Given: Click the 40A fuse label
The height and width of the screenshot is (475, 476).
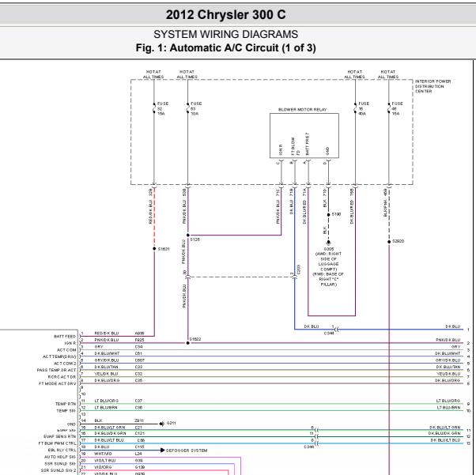Looking at the screenshot, I should point(364,108).
